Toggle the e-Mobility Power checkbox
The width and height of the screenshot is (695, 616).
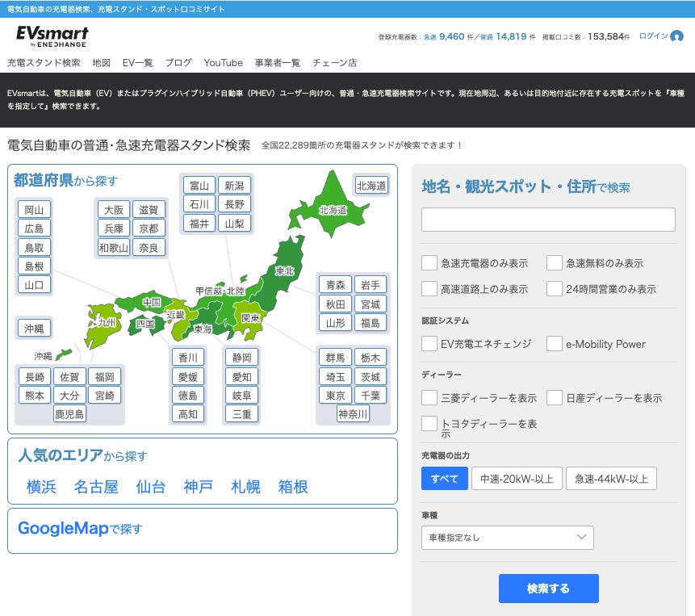point(554,343)
